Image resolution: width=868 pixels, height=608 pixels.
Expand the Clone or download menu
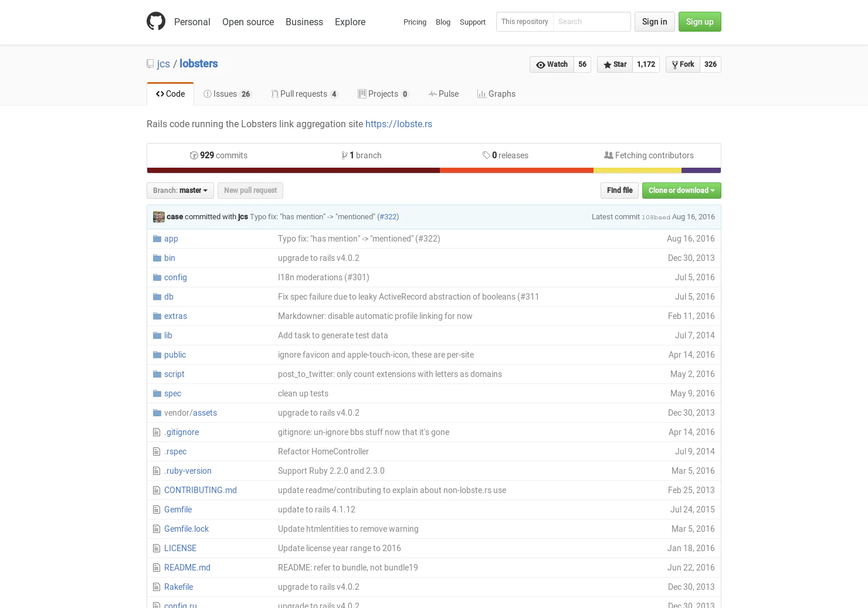click(681, 191)
